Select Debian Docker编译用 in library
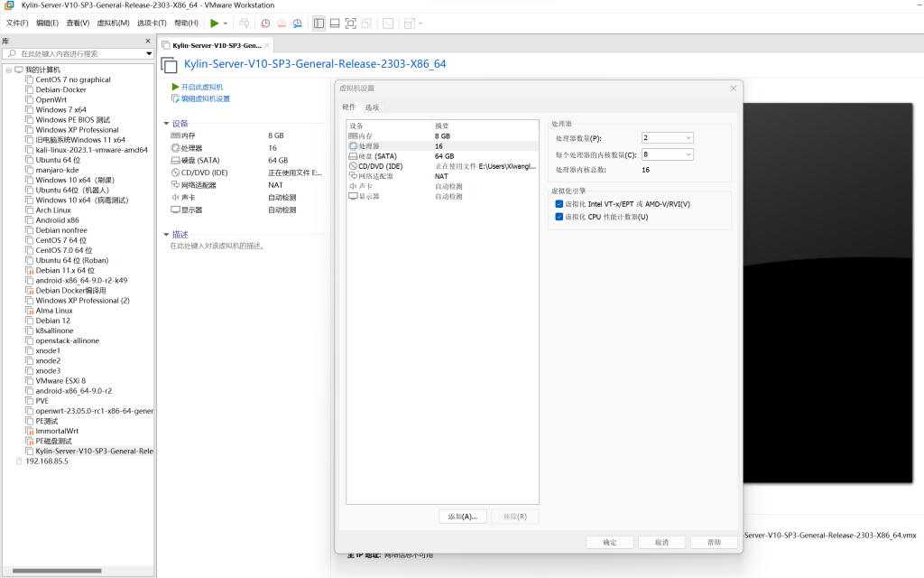Viewport: 924px width, 578px height. [x=70, y=291]
